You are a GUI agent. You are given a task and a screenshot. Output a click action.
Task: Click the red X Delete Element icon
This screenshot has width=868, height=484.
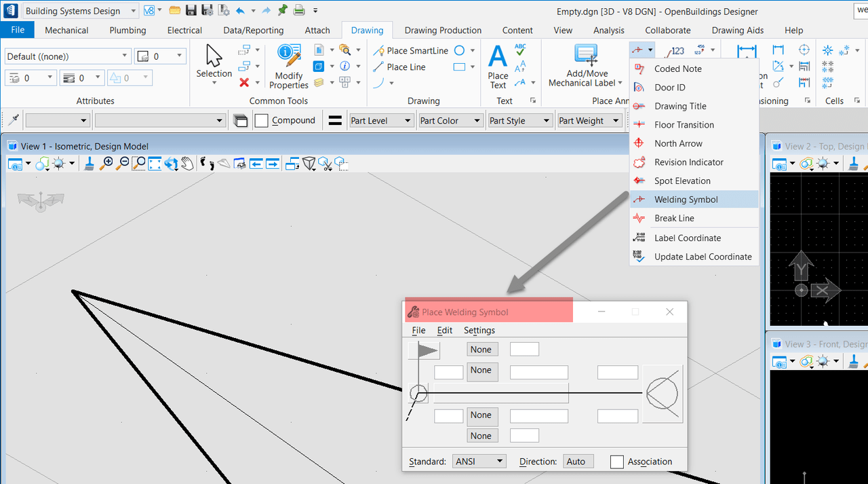(x=244, y=83)
